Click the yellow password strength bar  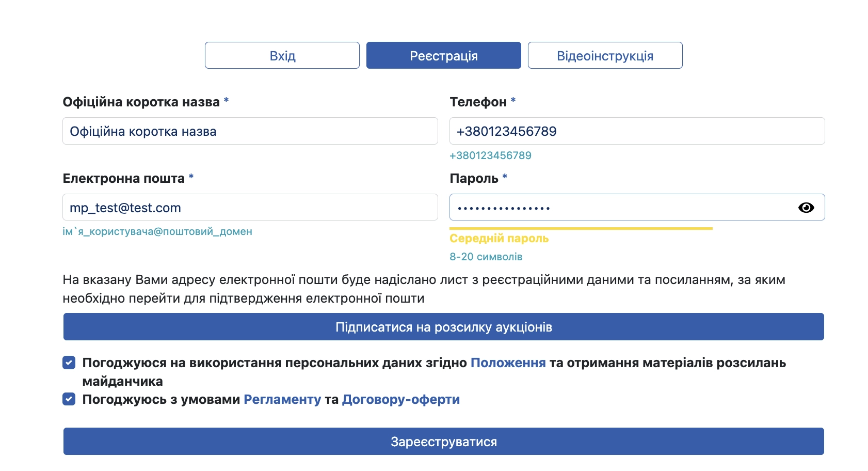[581, 228]
